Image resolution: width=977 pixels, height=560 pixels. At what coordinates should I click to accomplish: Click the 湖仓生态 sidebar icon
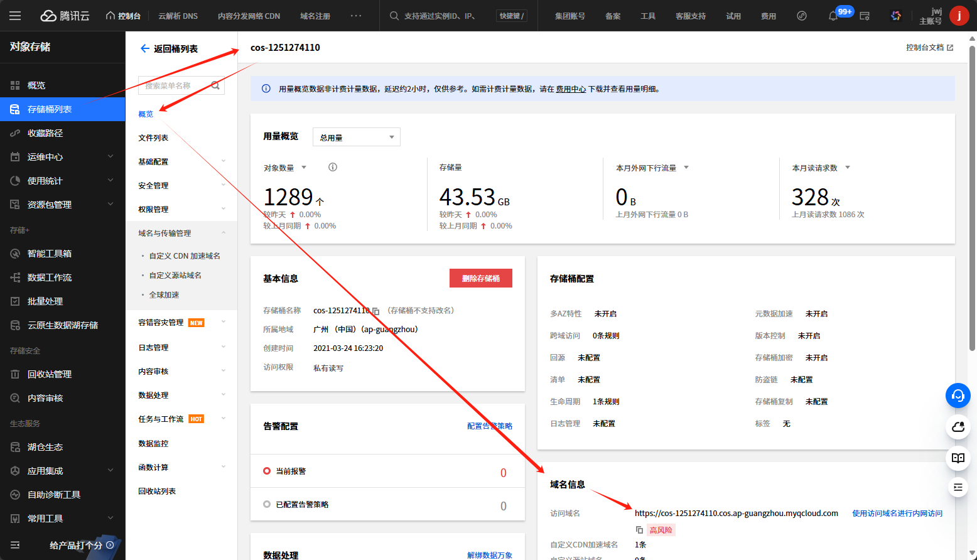tap(15, 447)
